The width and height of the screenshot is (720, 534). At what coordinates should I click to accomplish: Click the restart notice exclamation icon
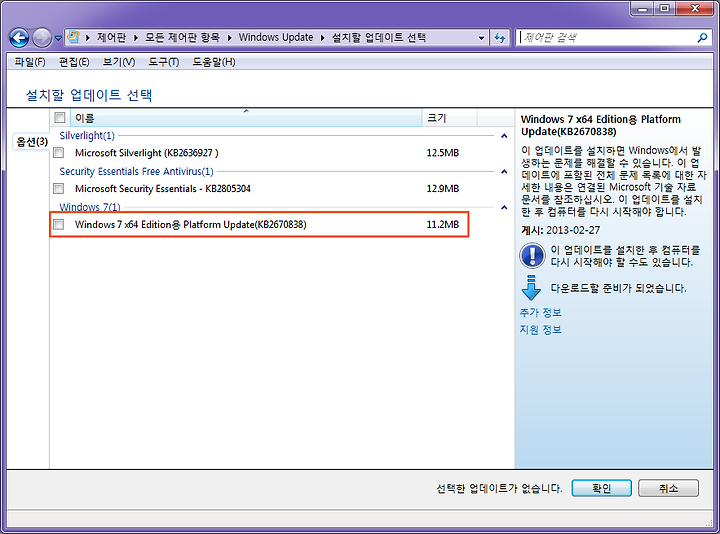click(532, 255)
